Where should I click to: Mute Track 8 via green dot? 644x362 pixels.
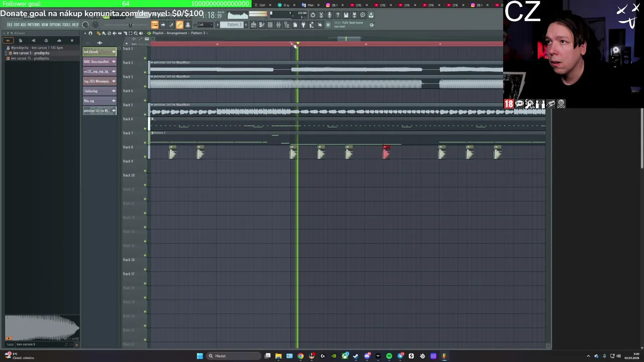click(145, 157)
